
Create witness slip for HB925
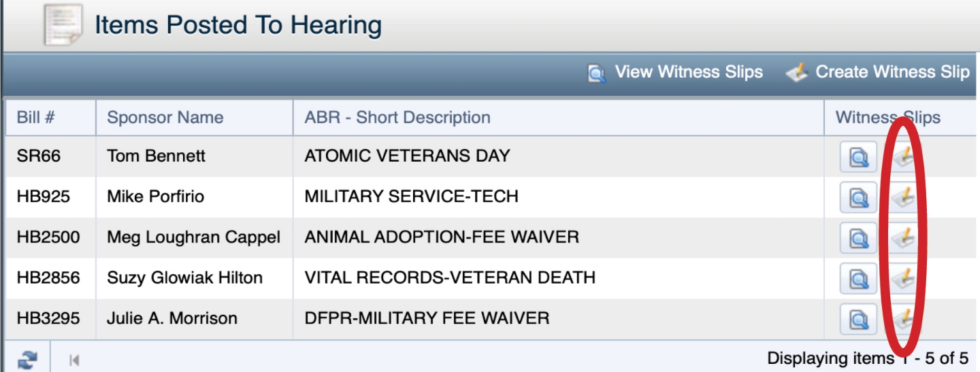pyautogui.click(x=902, y=198)
